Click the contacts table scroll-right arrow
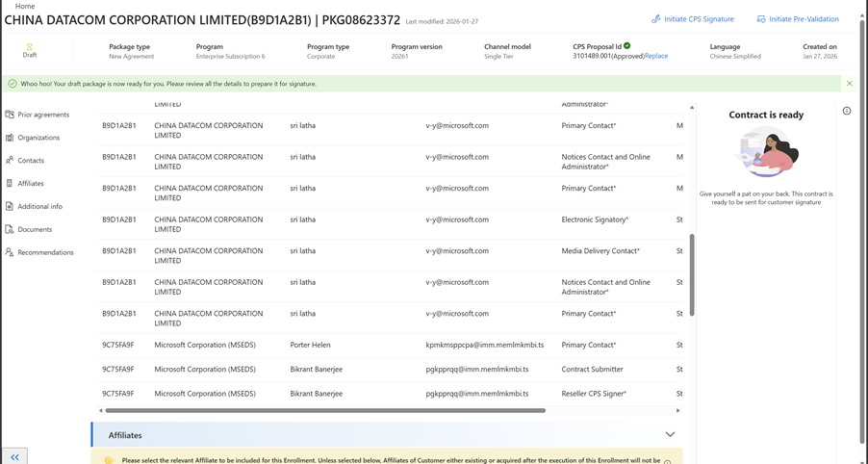This screenshot has width=868, height=464. point(677,410)
